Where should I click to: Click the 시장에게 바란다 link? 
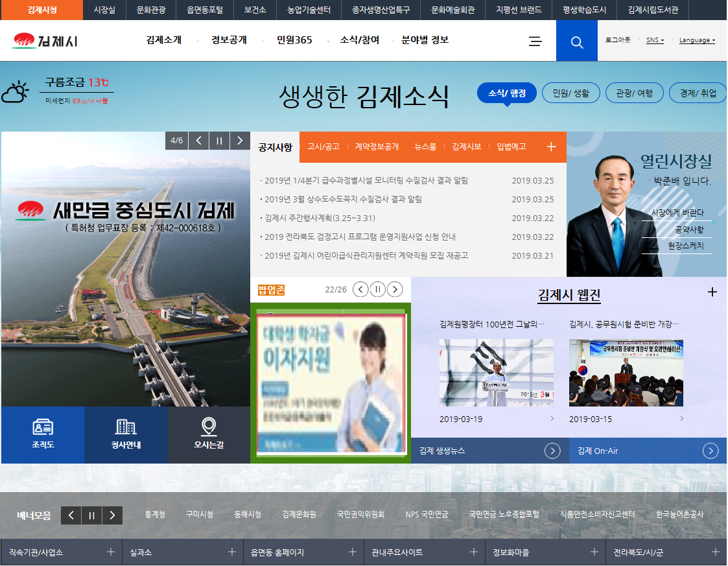677,213
